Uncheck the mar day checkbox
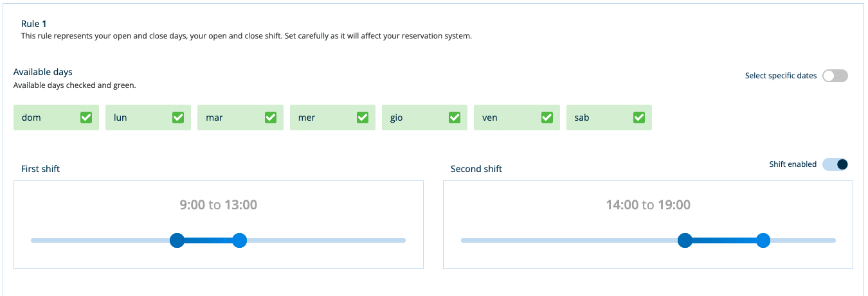The image size is (868, 296). [x=271, y=118]
